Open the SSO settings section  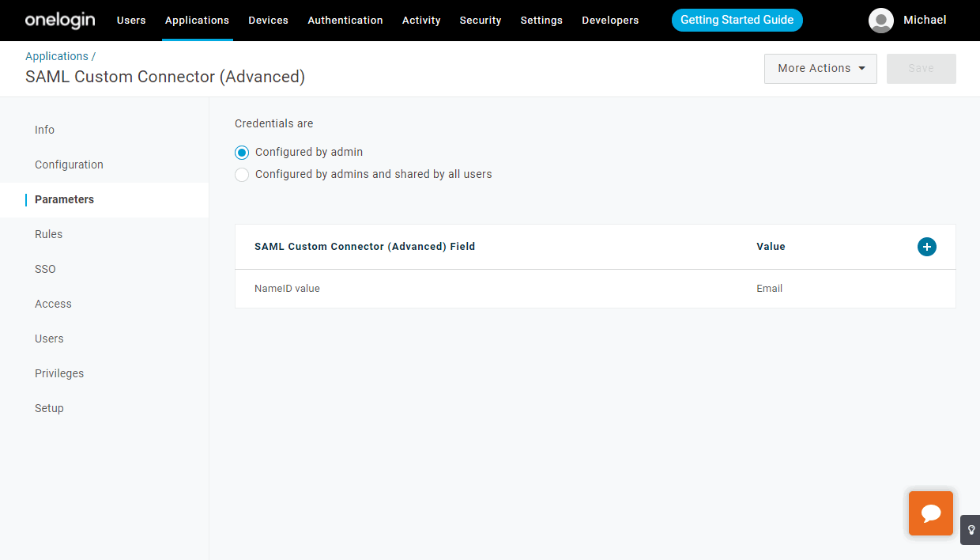tap(45, 269)
